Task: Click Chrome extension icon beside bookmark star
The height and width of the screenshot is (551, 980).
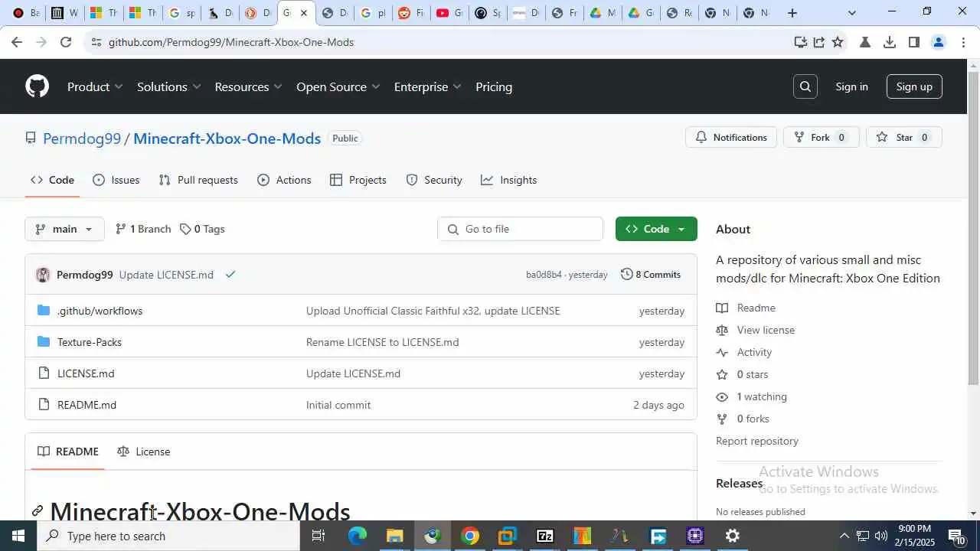Action: coord(865,42)
